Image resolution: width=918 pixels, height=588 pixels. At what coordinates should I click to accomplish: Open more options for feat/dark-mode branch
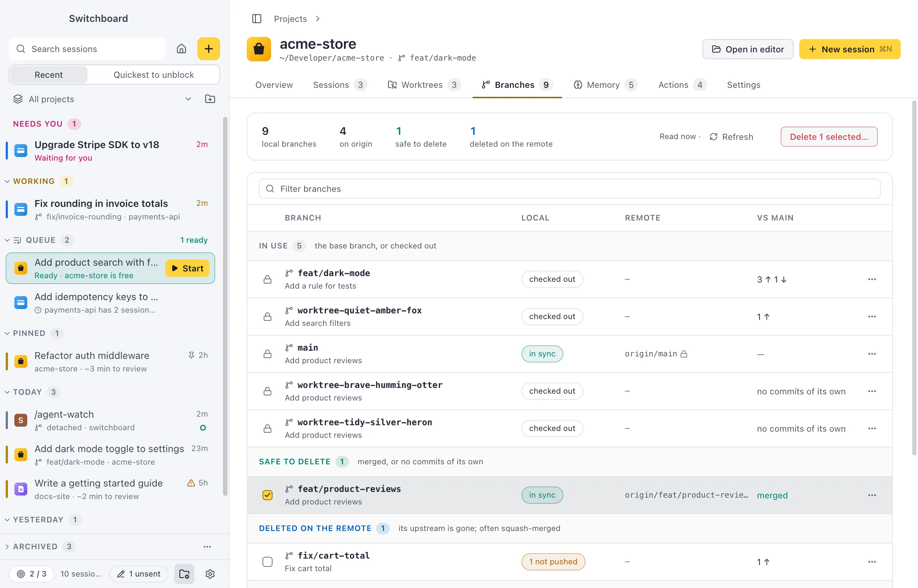[x=872, y=280]
